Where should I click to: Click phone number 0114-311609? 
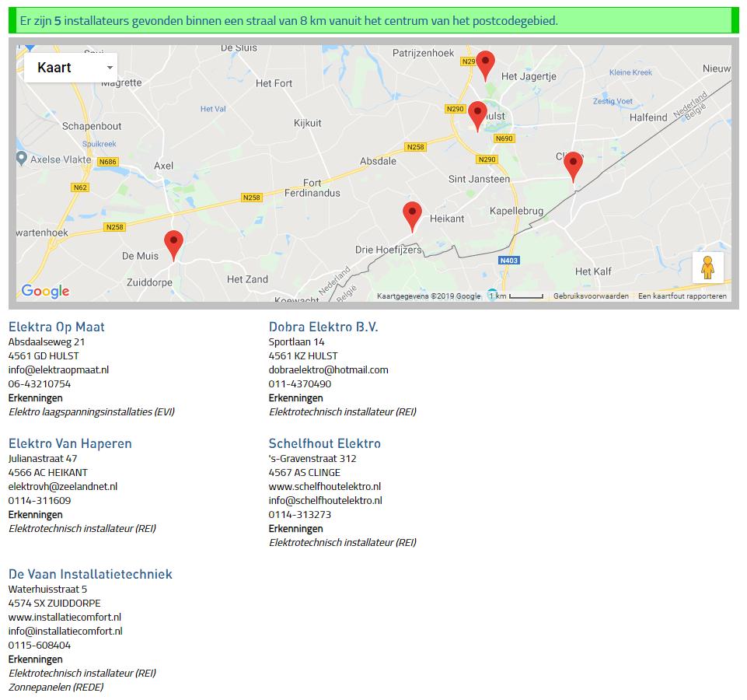40,501
